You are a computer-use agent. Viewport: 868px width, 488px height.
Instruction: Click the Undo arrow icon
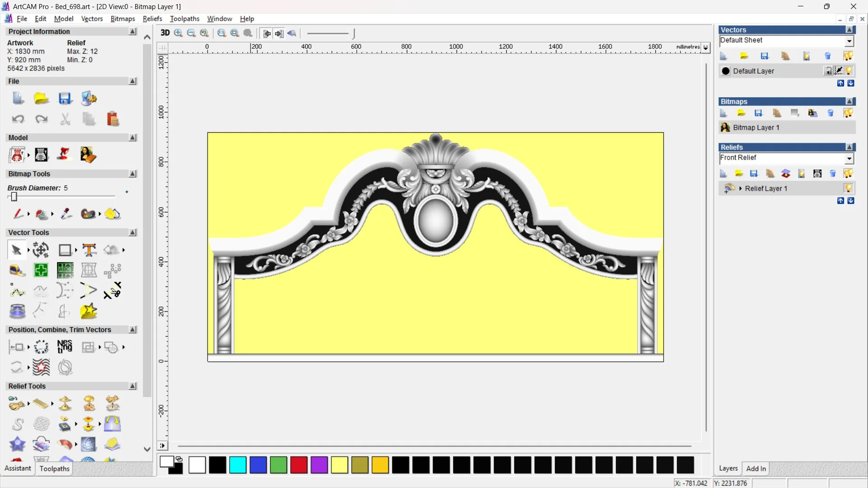[x=18, y=119]
